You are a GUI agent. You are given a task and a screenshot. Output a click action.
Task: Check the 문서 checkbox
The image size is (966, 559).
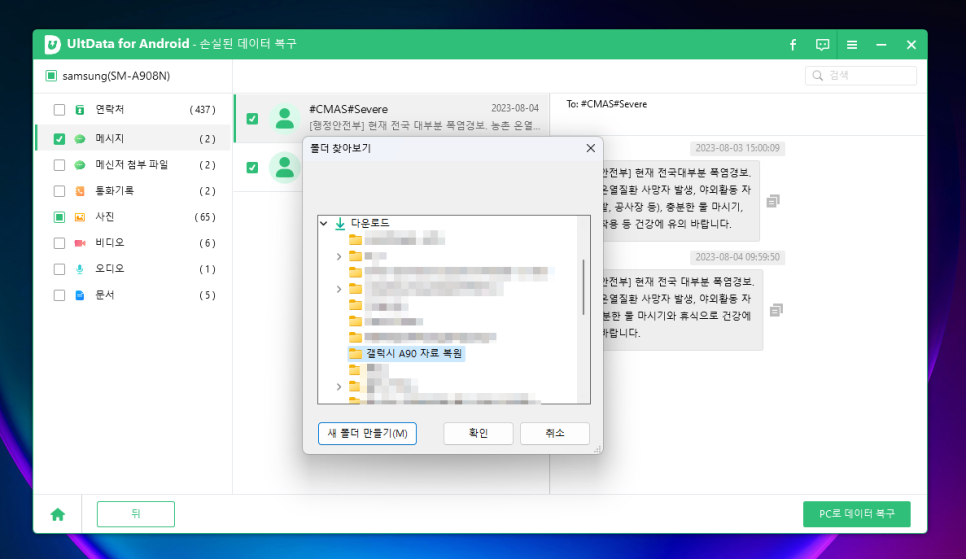[59, 295]
